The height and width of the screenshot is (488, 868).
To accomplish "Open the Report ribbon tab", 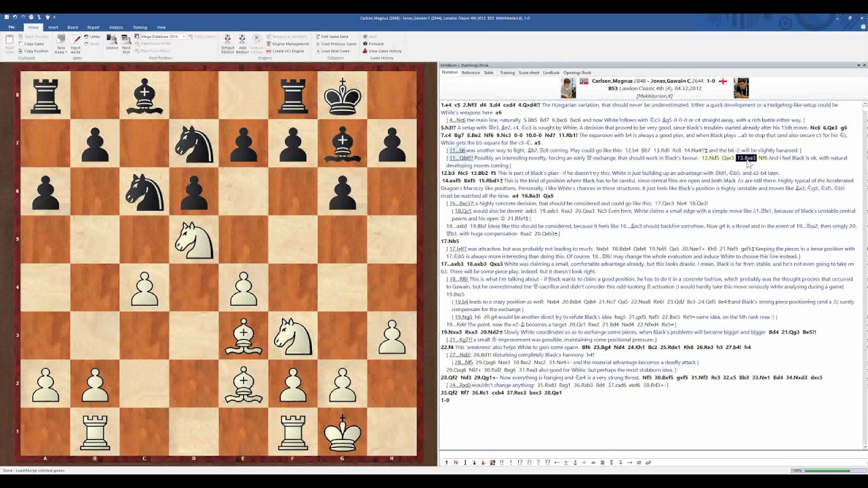I will (x=93, y=27).
